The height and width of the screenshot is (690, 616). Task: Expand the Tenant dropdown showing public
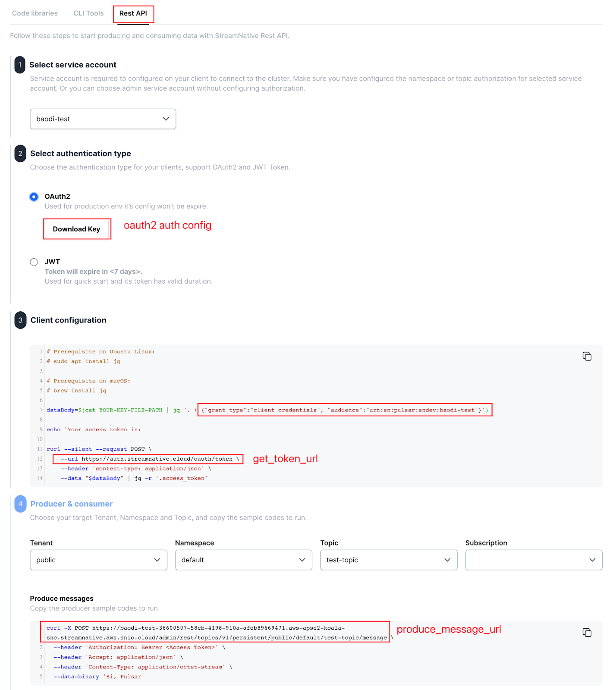pos(98,560)
